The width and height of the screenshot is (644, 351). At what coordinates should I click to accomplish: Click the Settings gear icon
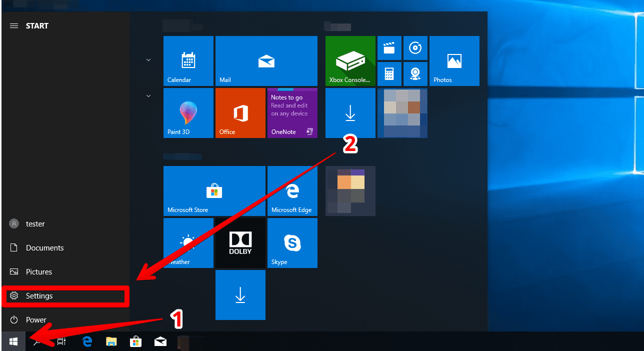pos(14,296)
